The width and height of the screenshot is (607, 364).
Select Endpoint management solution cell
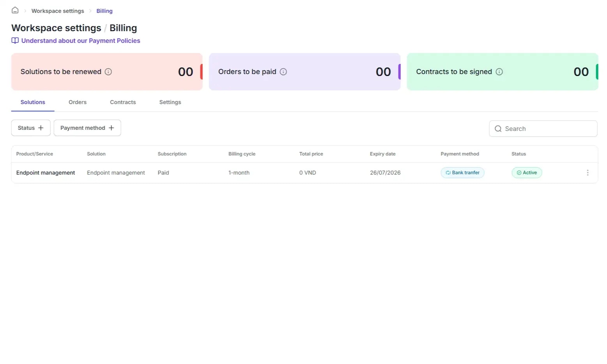coord(116,173)
